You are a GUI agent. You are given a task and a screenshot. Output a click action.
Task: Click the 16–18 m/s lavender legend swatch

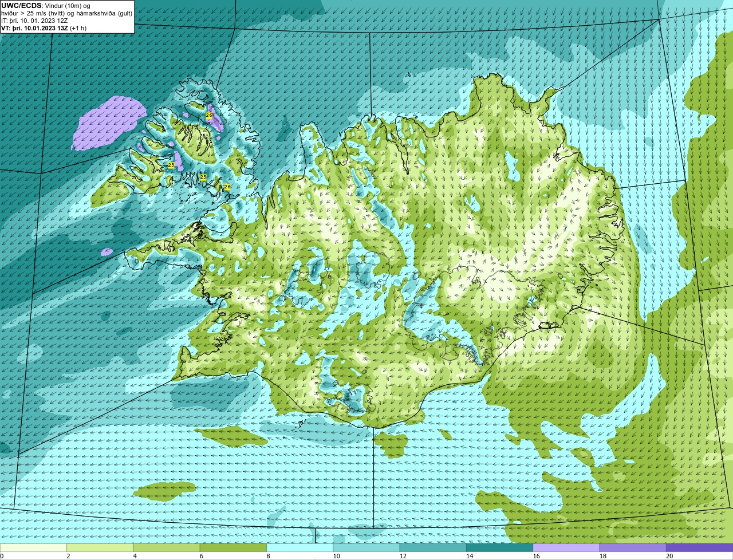click(x=566, y=547)
